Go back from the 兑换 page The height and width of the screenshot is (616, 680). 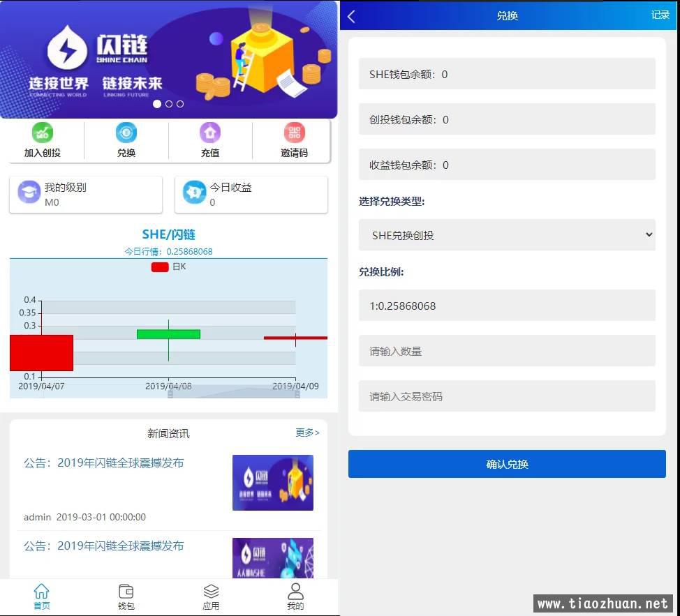click(x=352, y=17)
